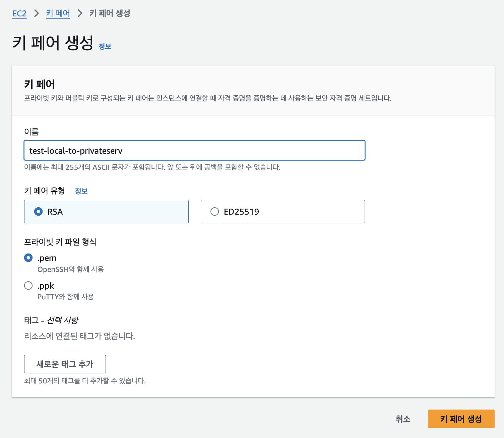Choose the .ppk private key format

click(x=28, y=286)
